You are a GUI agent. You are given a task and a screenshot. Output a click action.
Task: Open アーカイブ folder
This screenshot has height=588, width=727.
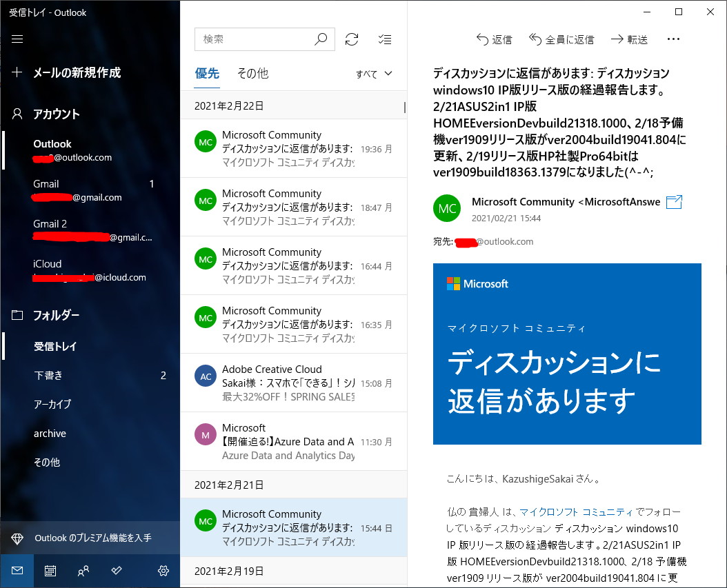[90, 404]
